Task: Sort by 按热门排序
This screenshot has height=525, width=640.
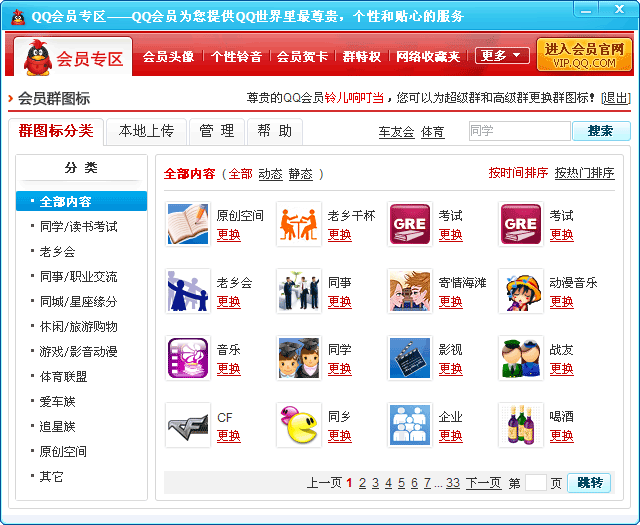Action: (584, 173)
